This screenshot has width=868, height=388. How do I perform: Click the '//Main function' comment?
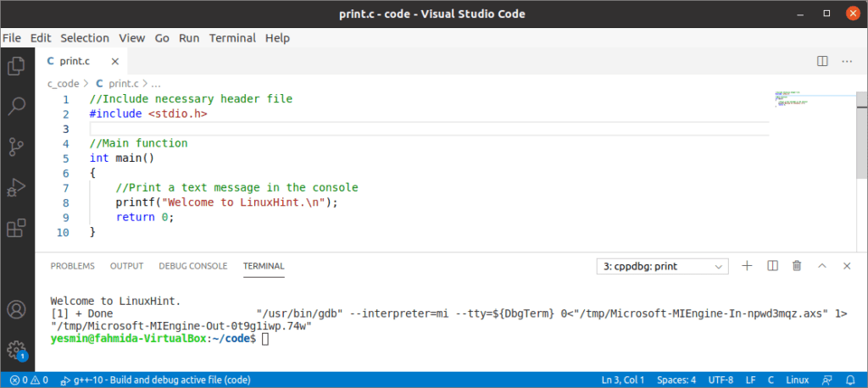138,143
